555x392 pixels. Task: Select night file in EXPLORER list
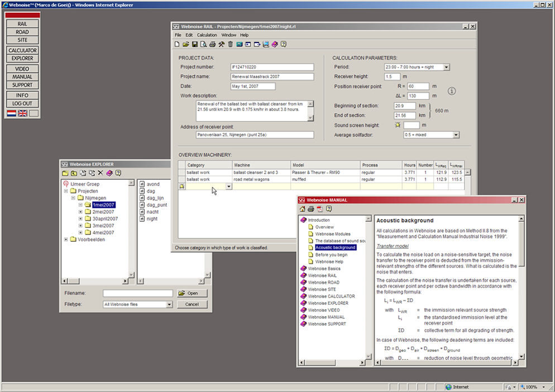tap(149, 219)
